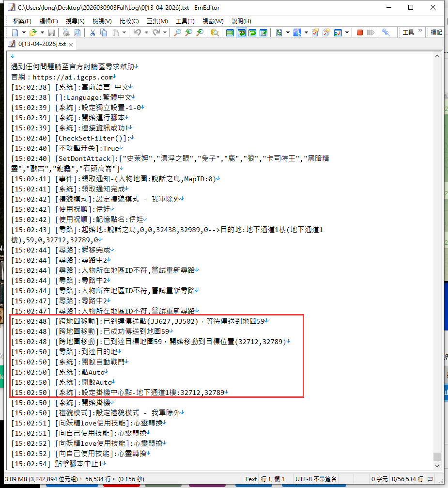
Task: Save file with the floppy disk icon
Action: 51,32
